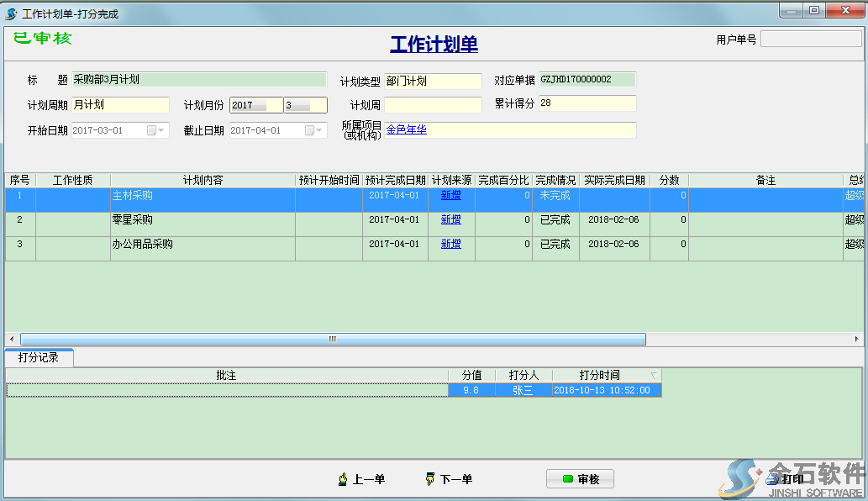Click the 用户单号 input field
868x501 pixels.
click(x=809, y=39)
